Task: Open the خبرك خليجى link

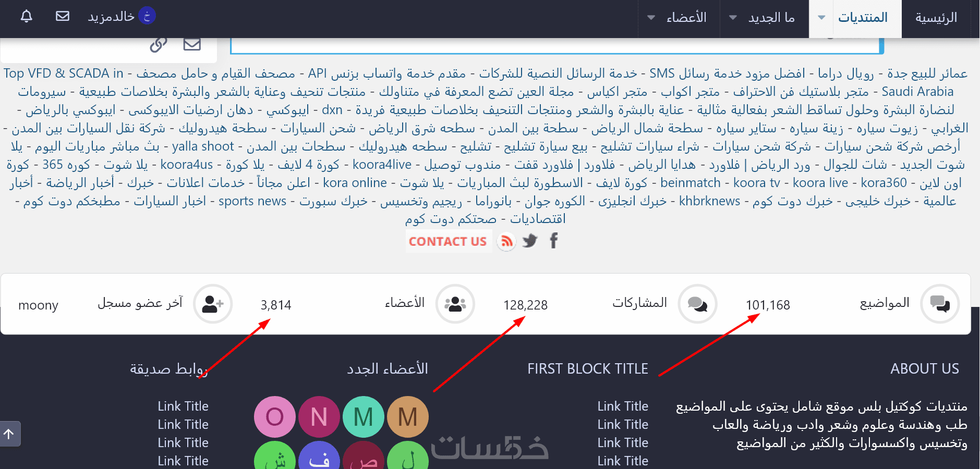Action: [878, 201]
